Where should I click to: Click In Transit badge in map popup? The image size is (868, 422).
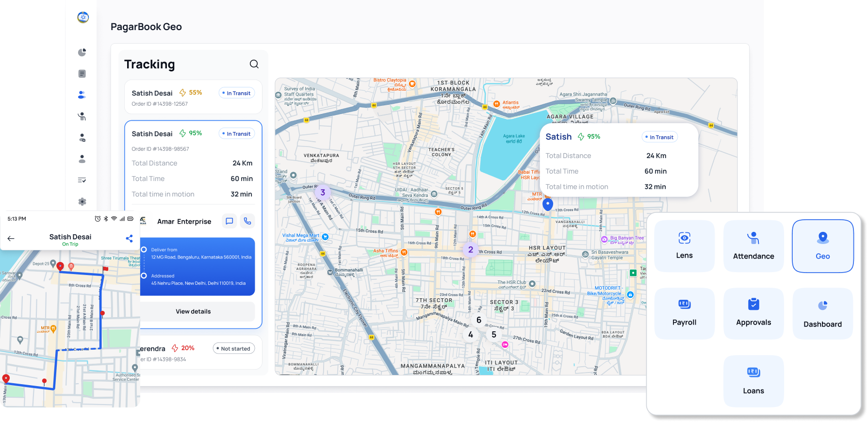click(x=660, y=137)
